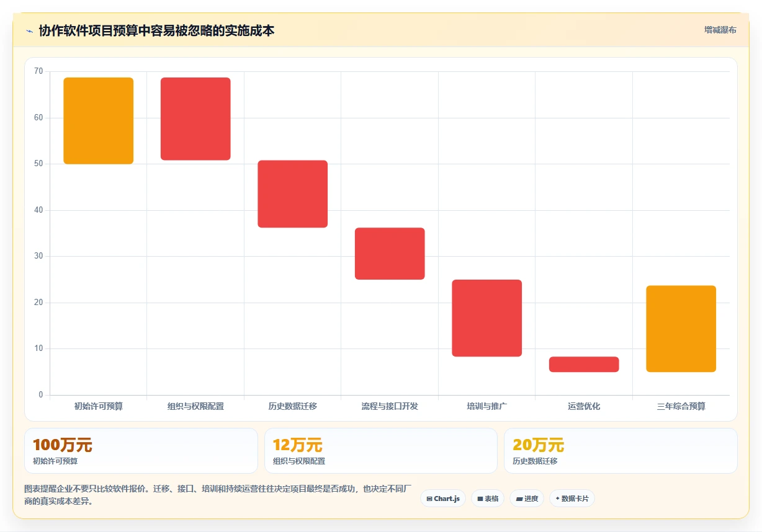762x532 pixels.
Task: Select the Chart.js tag chip
Action: click(x=443, y=499)
